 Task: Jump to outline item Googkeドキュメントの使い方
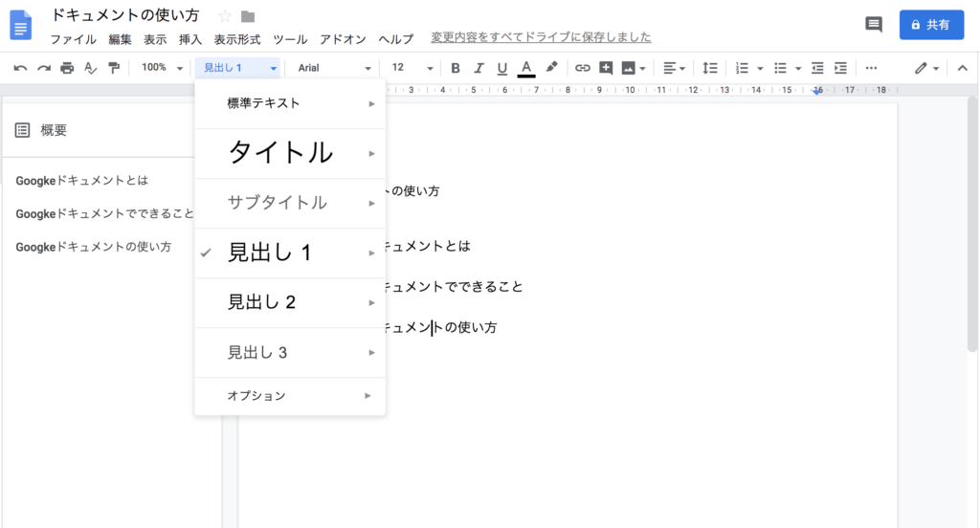coord(93,247)
